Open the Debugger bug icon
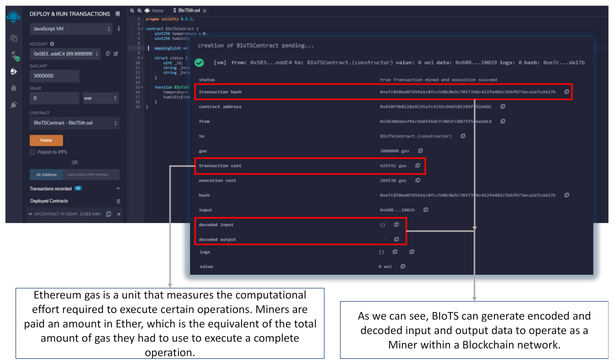This screenshot has height=364, width=615. click(x=14, y=88)
